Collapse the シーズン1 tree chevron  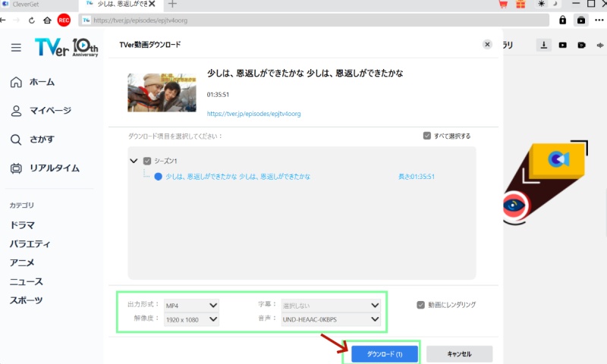[x=134, y=161]
